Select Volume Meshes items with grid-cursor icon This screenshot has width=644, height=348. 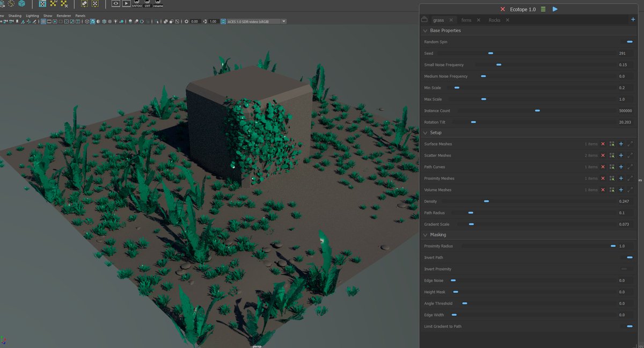[612, 190]
